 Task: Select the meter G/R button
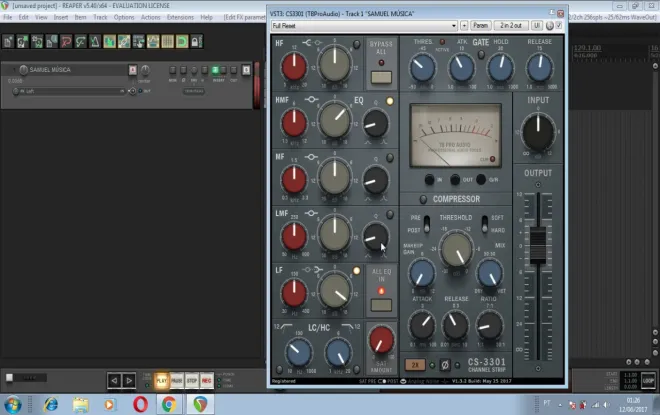[481, 180]
